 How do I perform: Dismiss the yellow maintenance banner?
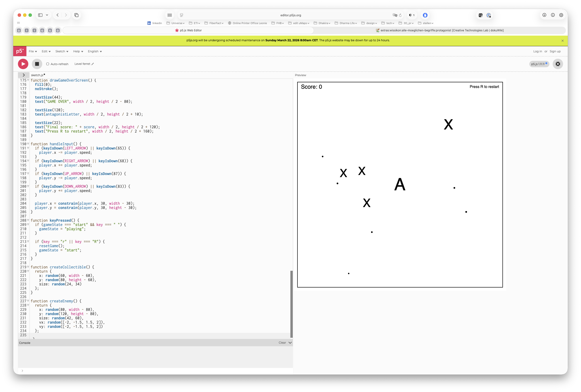tap(562, 41)
